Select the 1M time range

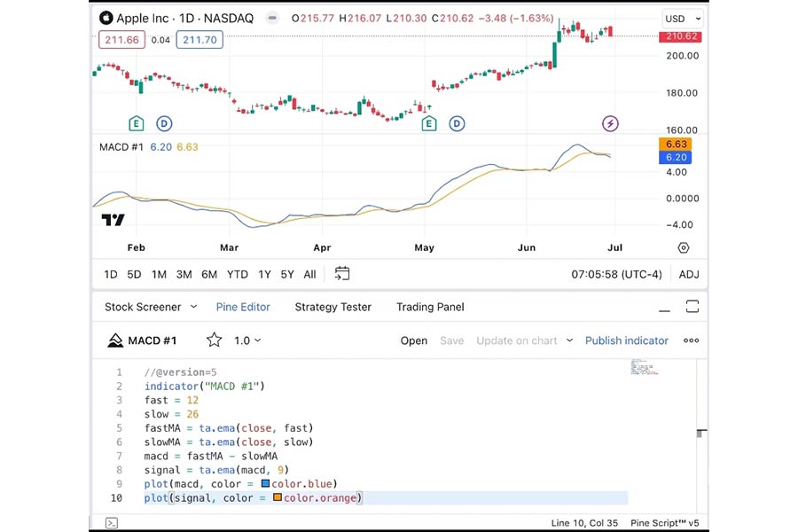coord(159,274)
